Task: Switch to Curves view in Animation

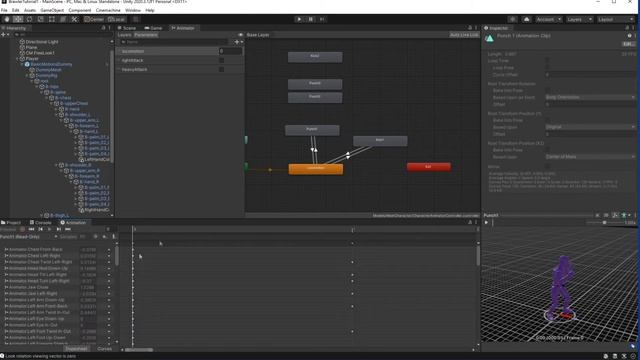Action: [104, 349]
